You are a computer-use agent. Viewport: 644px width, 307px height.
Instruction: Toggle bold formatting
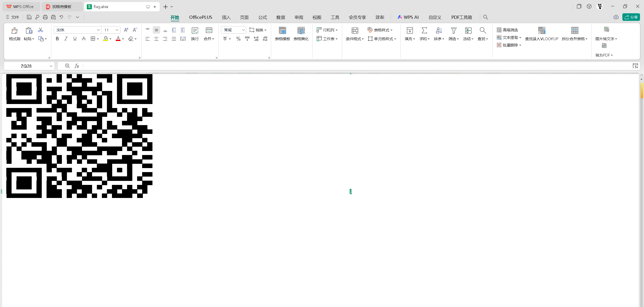57,39
